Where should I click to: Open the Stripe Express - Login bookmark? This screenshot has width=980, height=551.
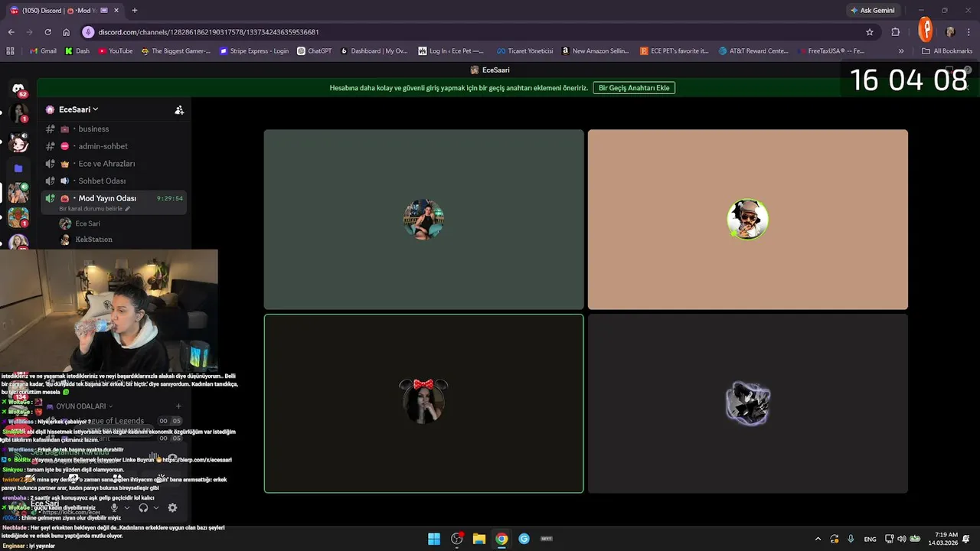click(x=254, y=51)
